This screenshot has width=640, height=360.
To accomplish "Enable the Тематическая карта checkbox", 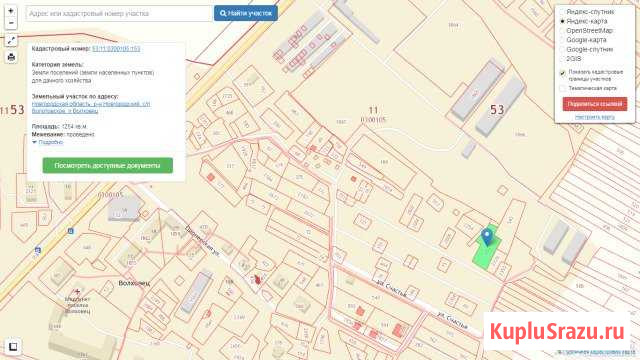I will click(x=562, y=88).
